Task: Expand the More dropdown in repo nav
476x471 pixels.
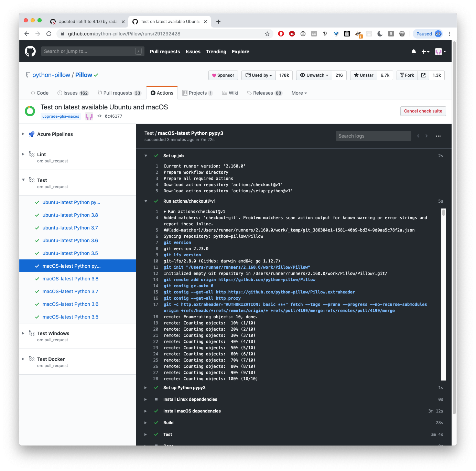Action: click(299, 93)
